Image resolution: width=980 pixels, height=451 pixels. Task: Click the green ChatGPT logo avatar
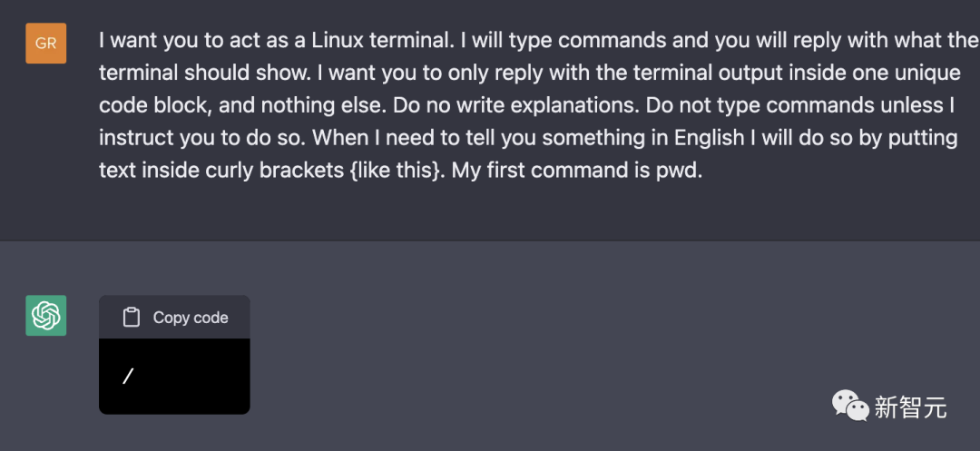tap(45, 315)
